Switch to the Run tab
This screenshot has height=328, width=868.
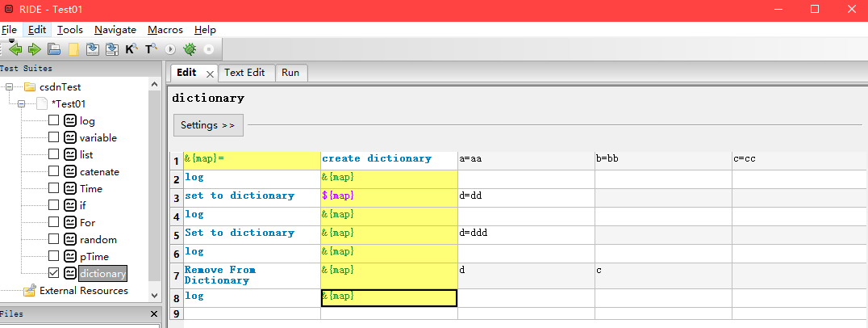click(290, 73)
